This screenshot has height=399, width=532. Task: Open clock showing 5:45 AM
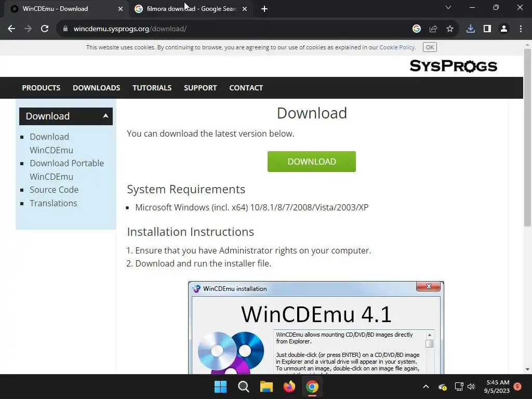497,387
